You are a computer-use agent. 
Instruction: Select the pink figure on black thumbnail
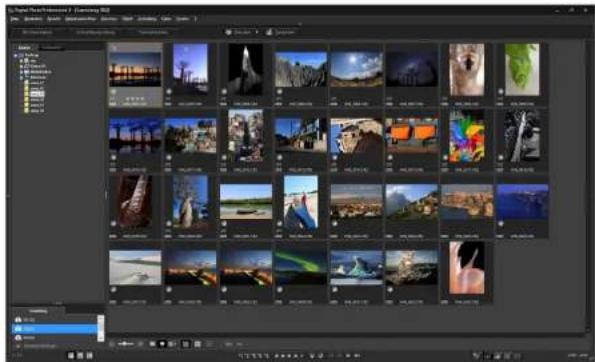click(467, 268)
